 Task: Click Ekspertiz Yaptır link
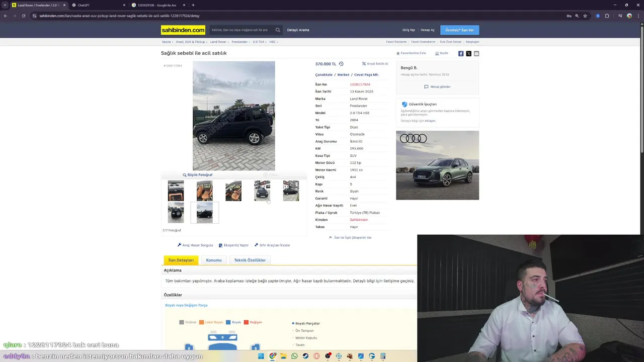coord(233,245)
